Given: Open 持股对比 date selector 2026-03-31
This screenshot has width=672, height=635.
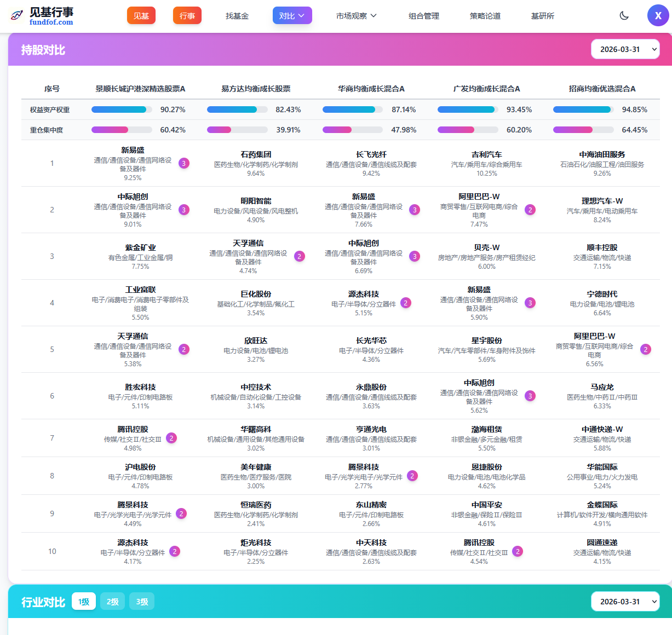Looking at the screenshot, I should tap(625, 49).
